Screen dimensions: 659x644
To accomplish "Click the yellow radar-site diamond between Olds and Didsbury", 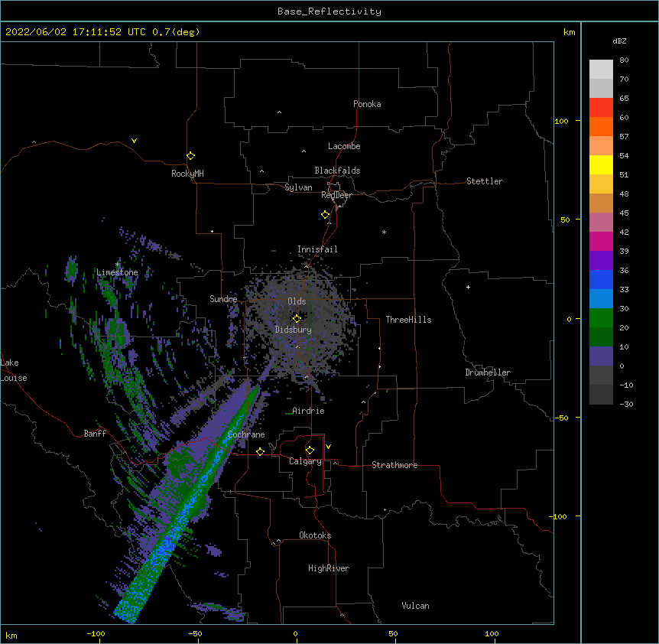I will point(297,319).
